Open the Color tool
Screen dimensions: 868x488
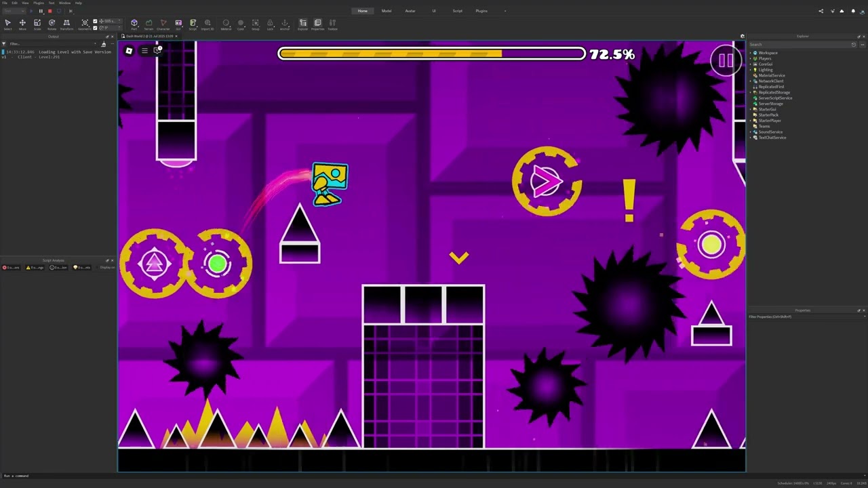pos(241,24)
